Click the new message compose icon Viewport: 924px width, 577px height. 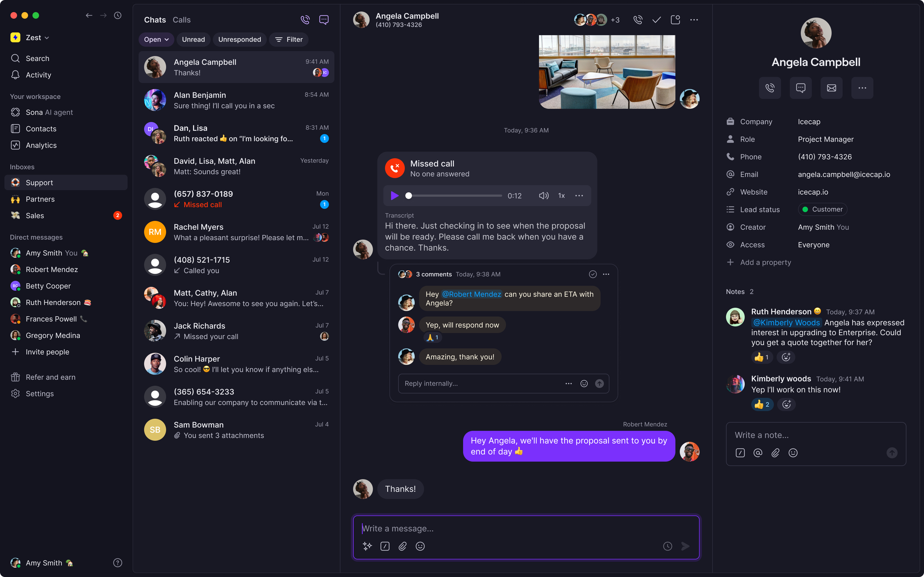click(324, 20)
